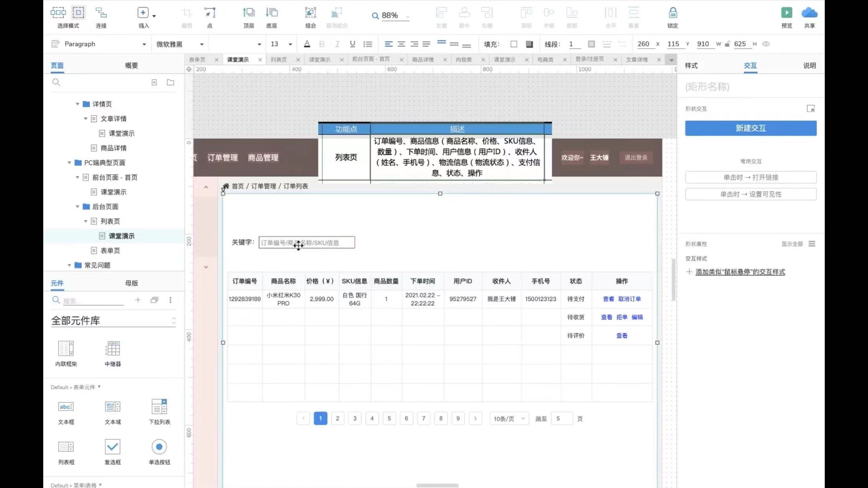Toggle the hidden eye icon in toolbar
Image resolution: width=868 pixels, height=488 pixels.
(766, 44)
